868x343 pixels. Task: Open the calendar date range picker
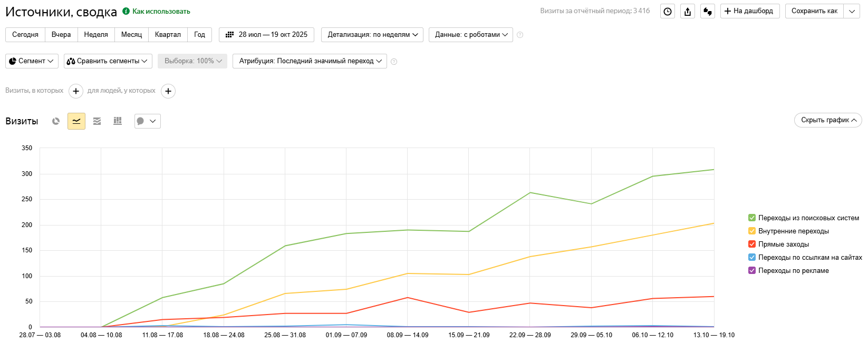[x=267, y=35]
